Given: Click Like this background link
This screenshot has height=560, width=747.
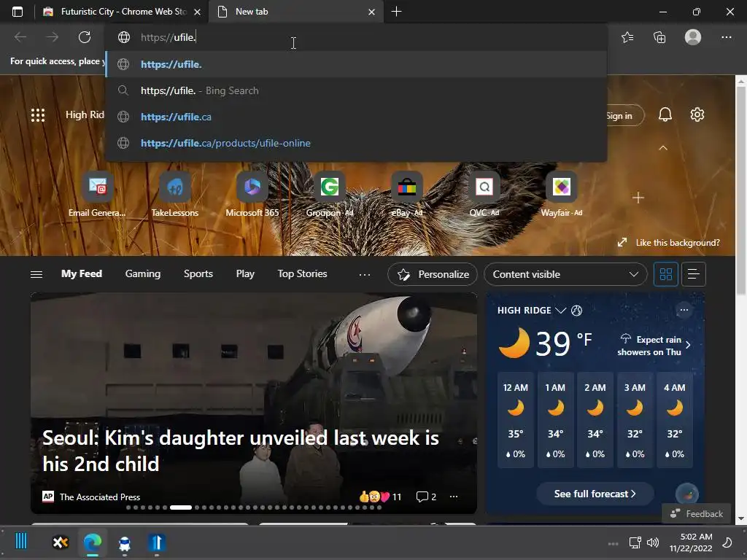Looking at the screenshot, I should (x=669, y=243).
